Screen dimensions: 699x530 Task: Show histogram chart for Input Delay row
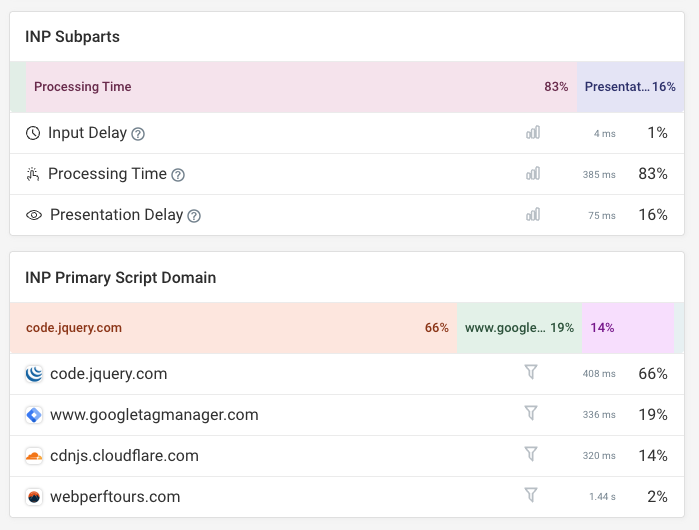[533, 132]
